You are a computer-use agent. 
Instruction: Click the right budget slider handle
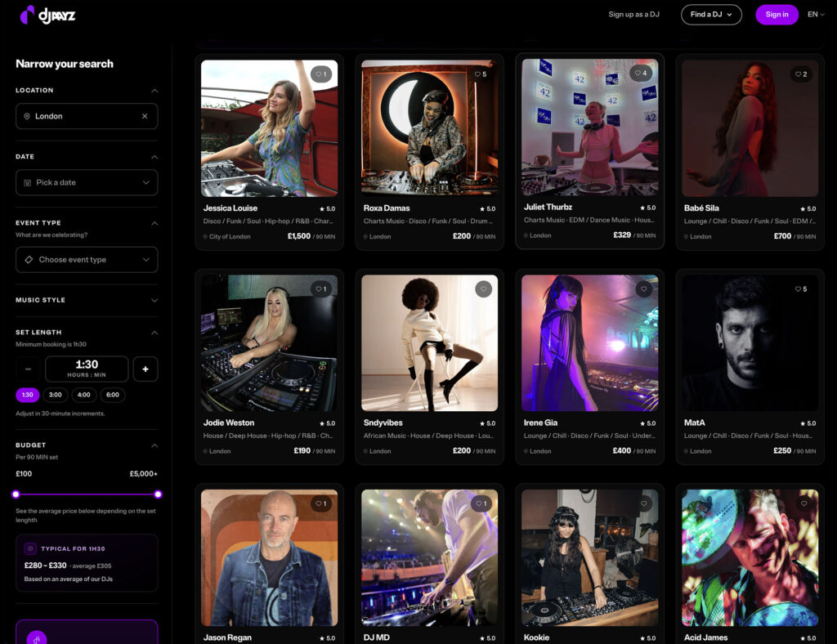[158, 494]
